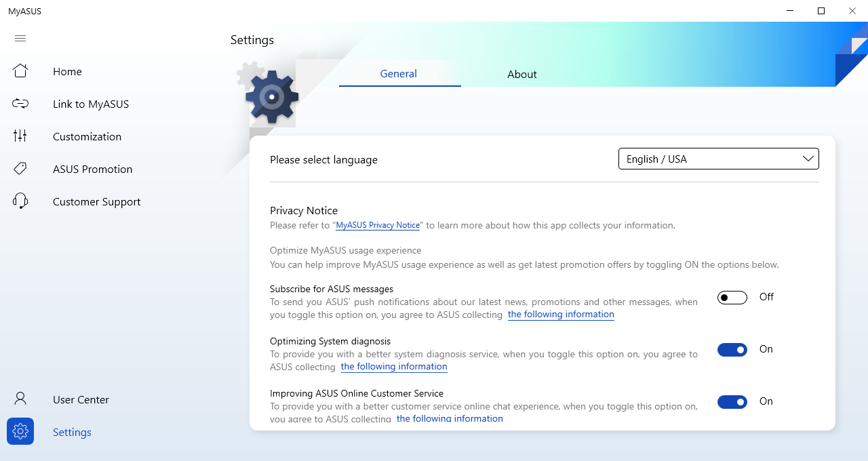Open the User Center label

pyautogui.click(x=81, y=399)
